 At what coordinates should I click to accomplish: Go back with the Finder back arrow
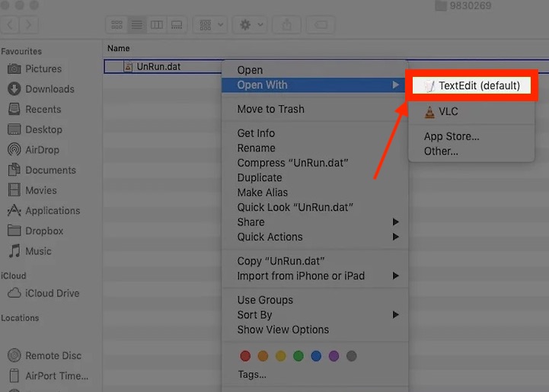[x=9, y=25]
